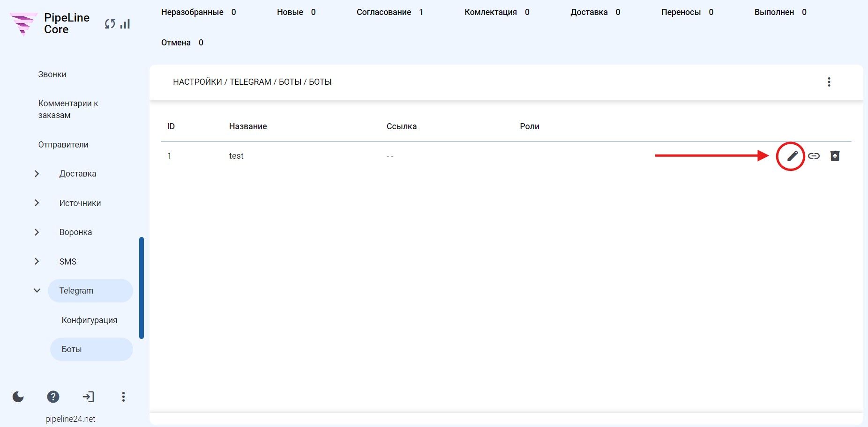This screenshot has height=427, width=868.
Task: Open the statistics bar chart icon
Action: point(125,24)
